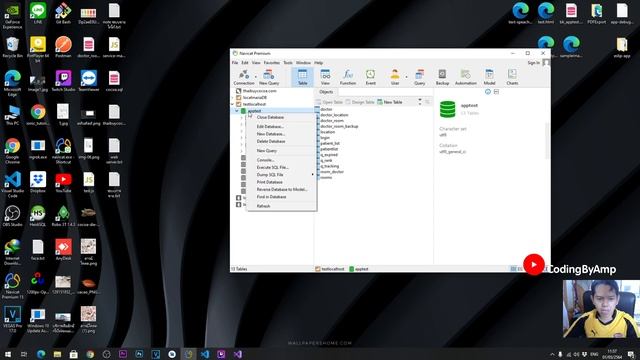This screenshot has width=640, height=360.
Task: Click the Sign In link
Action: [x=533, y=63]
